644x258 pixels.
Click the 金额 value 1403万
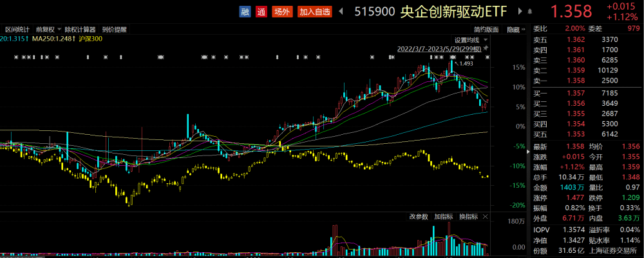pos(572,187)
